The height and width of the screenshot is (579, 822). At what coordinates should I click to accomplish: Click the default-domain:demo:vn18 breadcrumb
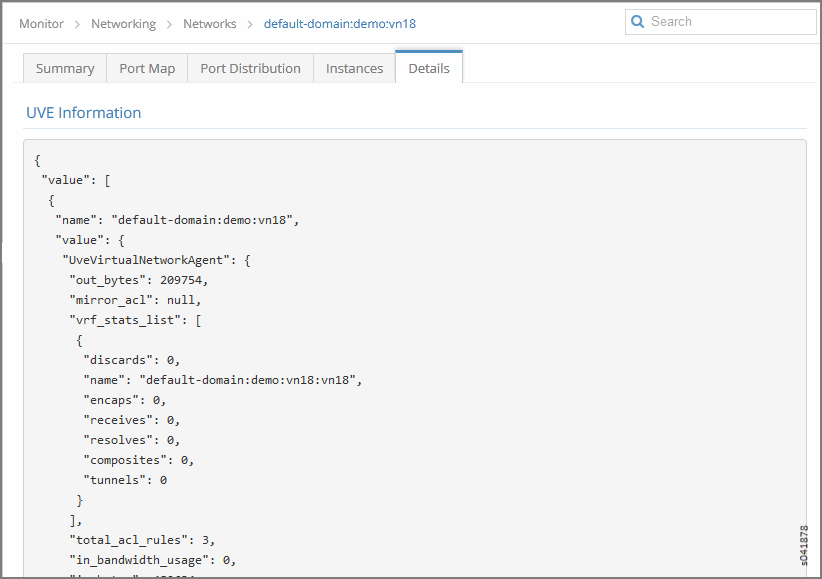click(340, 24)
